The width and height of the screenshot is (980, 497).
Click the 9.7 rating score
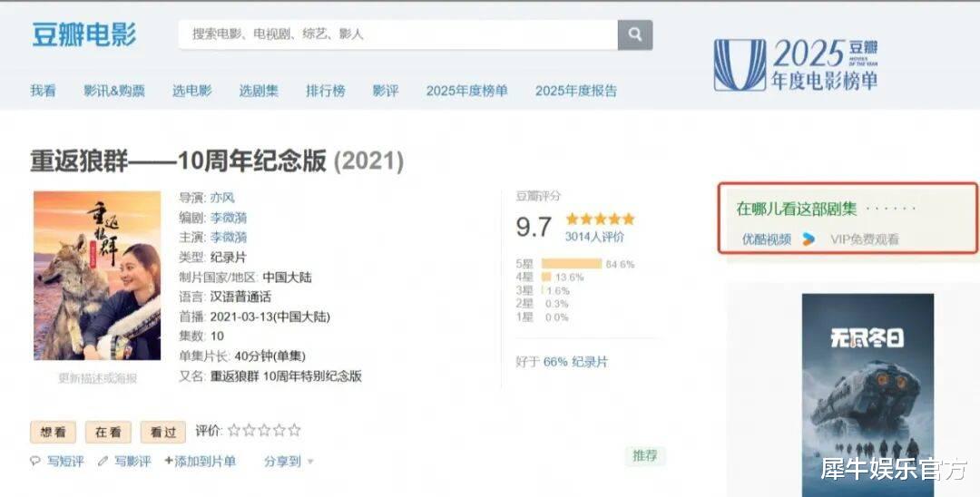coord(534,226)
